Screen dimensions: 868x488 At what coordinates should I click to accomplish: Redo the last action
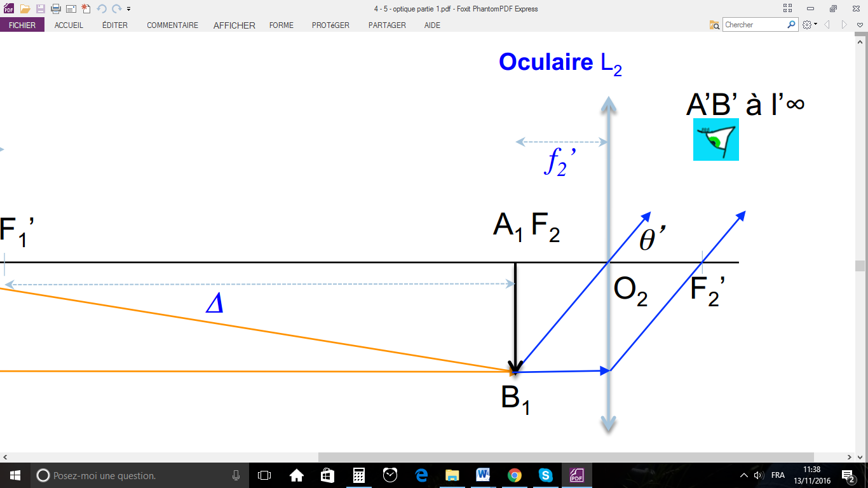point(116,9)
